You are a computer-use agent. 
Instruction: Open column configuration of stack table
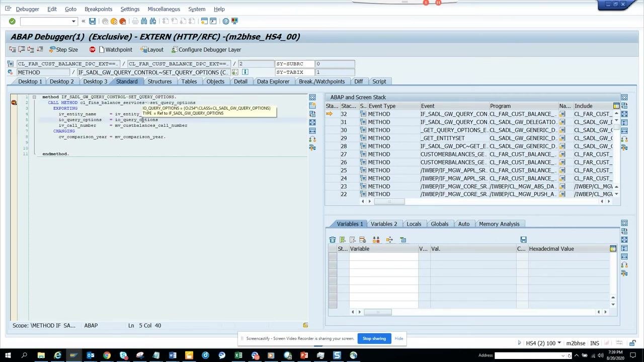pos(616,106)
